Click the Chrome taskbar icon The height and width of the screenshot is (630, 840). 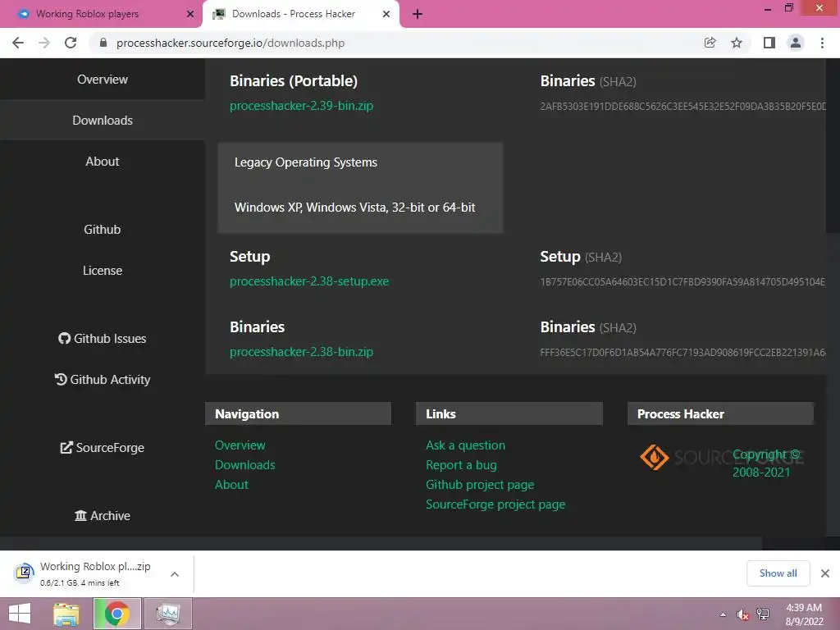click(x=116, y=614)
